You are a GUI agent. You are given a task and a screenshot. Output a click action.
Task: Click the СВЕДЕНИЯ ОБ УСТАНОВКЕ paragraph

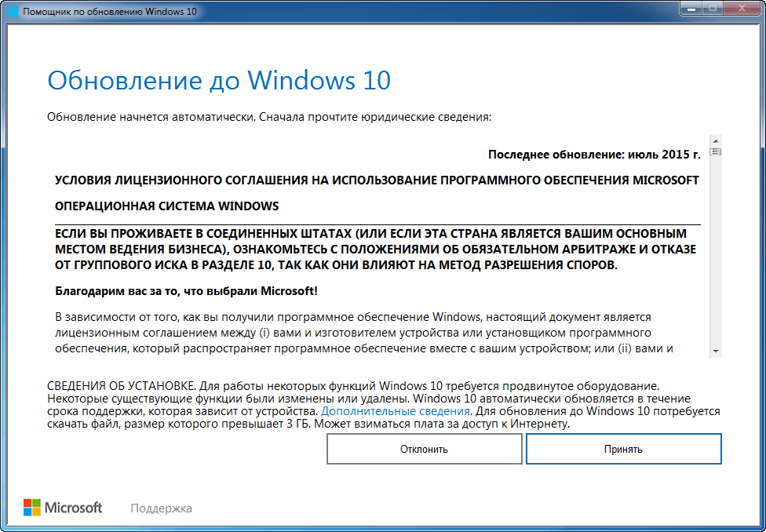(x=384, y=405)
